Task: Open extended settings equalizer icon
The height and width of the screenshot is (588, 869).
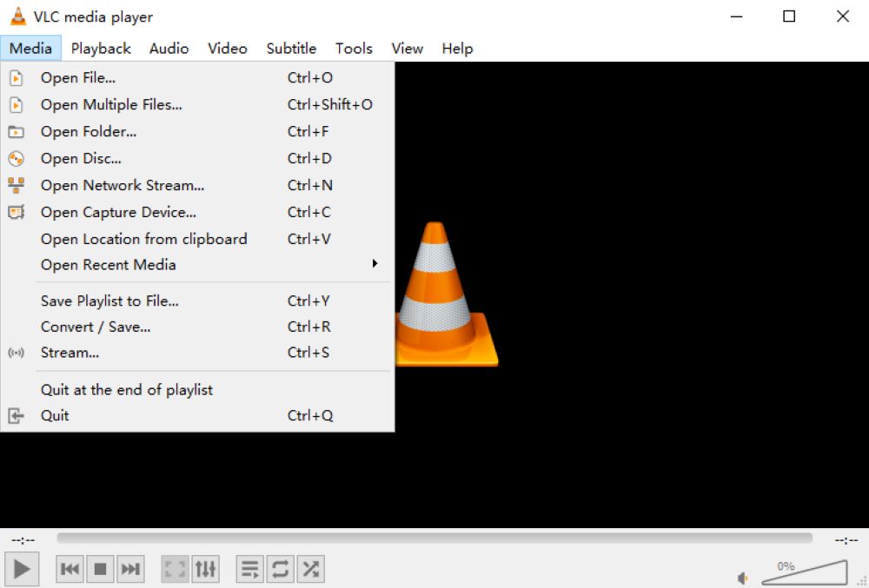Action: point(205,569)
